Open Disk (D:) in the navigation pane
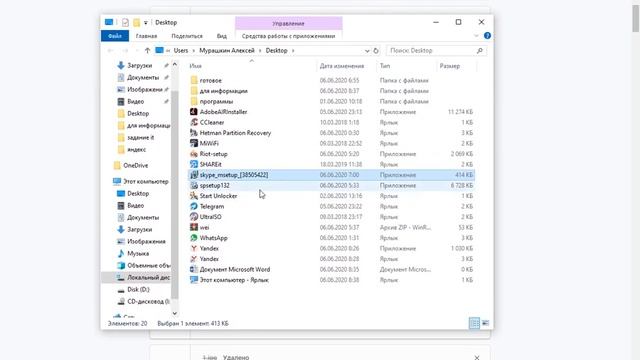 pos(138,289)
